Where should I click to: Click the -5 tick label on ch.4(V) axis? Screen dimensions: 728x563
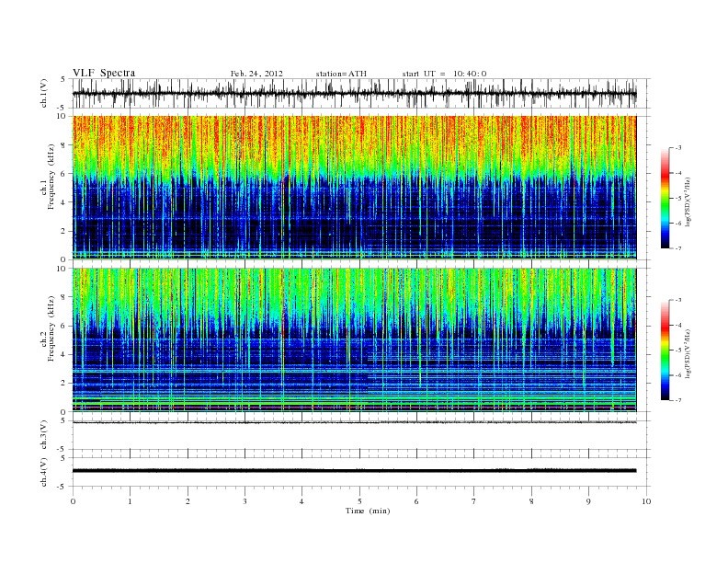tap(63, 487)
